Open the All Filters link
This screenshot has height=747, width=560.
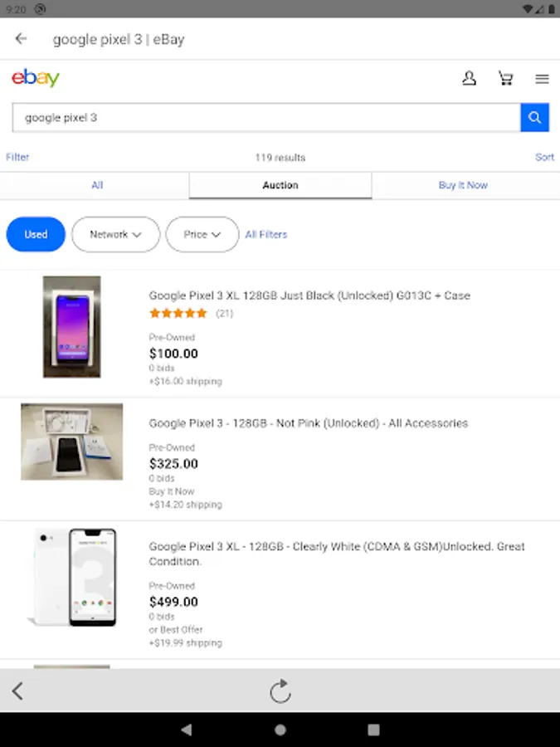click(x=266, y=234)
